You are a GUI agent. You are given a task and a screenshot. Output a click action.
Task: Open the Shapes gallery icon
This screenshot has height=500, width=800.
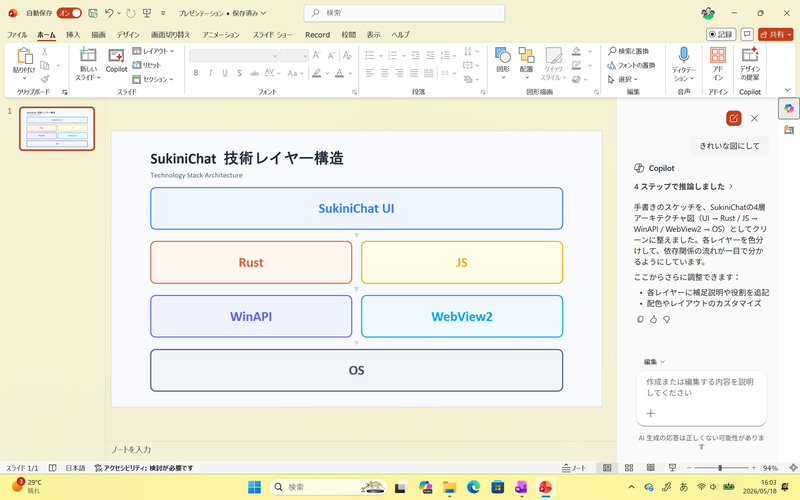(x=503, y=56)
